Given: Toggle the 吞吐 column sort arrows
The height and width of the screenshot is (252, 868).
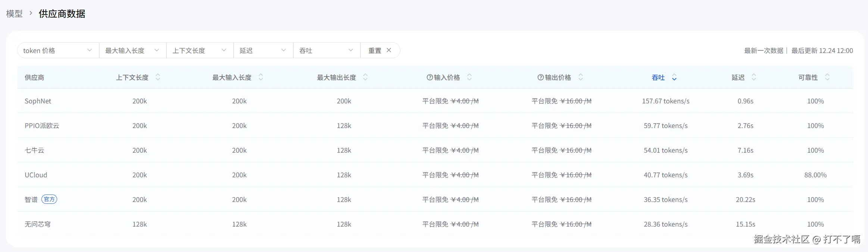Looking at the screenshot, I should [x=674, y=77].
